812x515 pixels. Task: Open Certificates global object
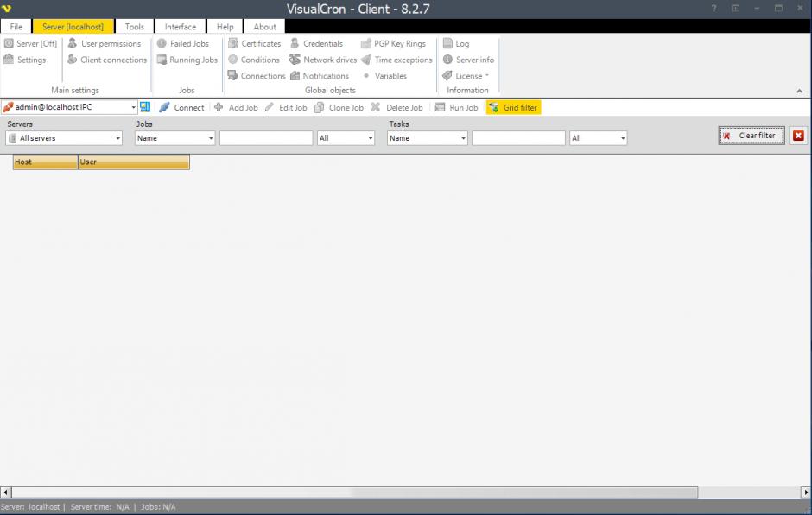point(254,43)
